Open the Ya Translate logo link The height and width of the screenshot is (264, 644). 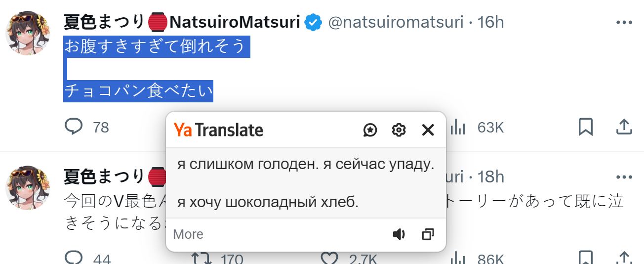pos(218,130)
